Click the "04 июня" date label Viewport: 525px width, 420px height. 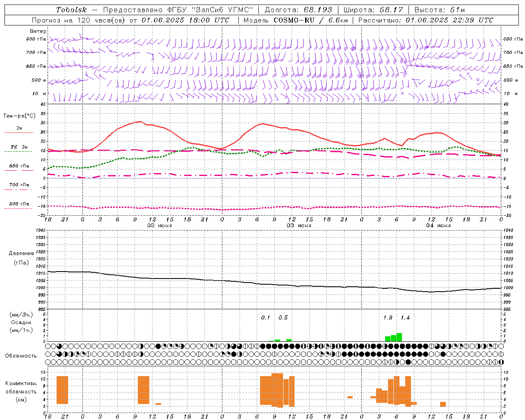pyautogui.click(x=438, y=226)
